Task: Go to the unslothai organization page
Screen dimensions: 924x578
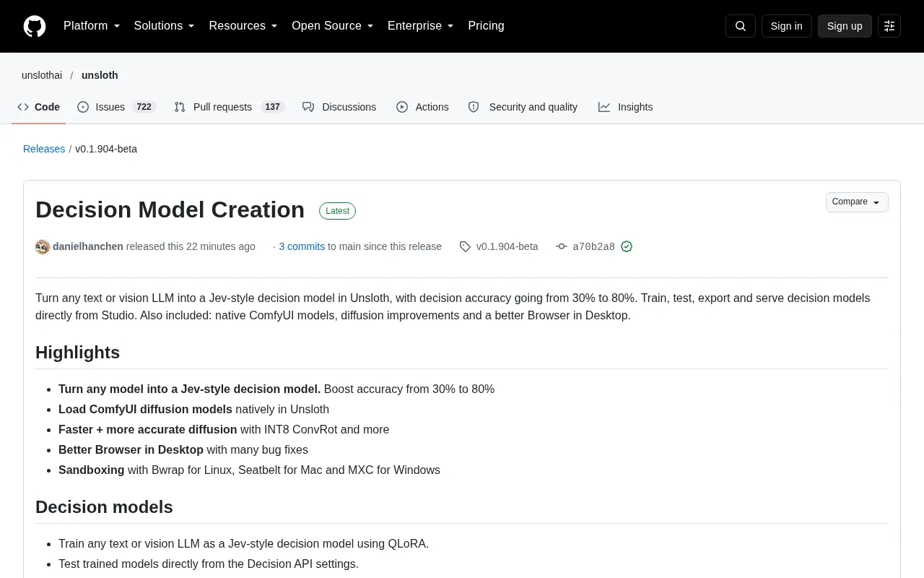Action: (42, 75)
